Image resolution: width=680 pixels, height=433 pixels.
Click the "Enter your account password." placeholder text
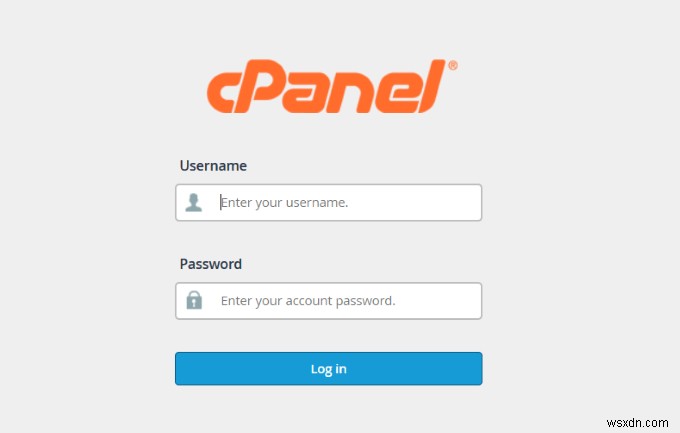coord(308,300)
